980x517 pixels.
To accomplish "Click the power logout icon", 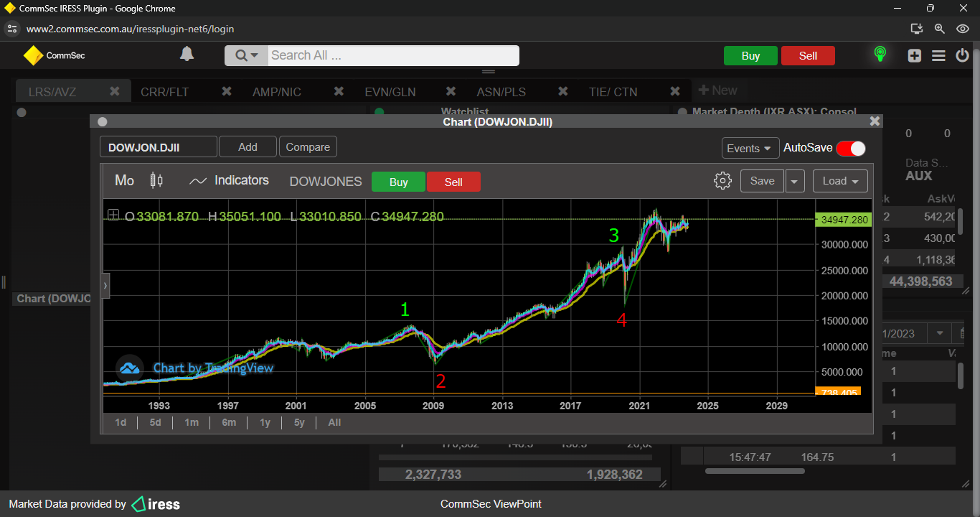I will pos(962,55).
